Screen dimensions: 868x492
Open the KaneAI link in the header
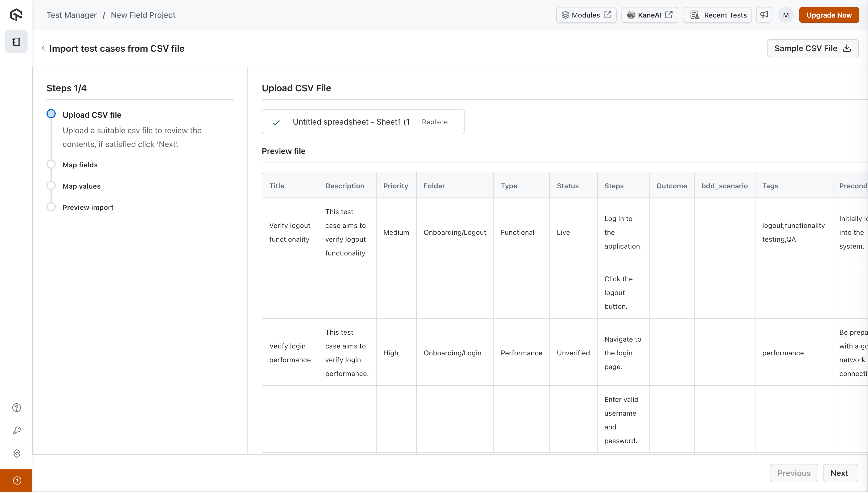pyautogui.click(x=649, y=15)
